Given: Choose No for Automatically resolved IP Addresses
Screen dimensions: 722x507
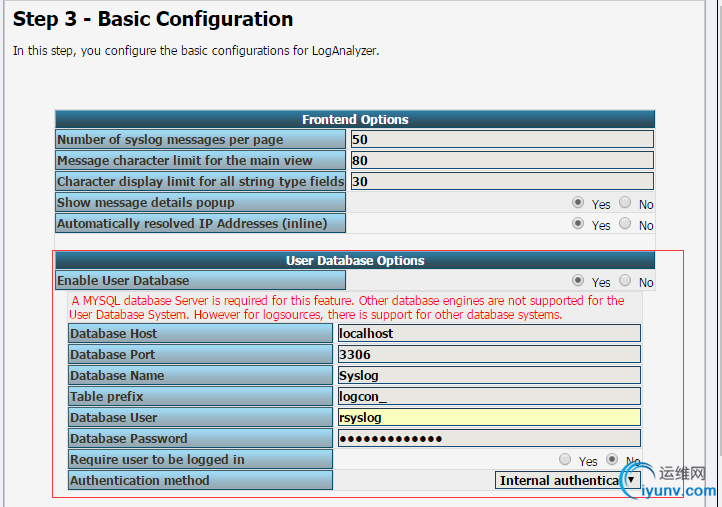Looking at the screenshot, I should click(625, 223).
